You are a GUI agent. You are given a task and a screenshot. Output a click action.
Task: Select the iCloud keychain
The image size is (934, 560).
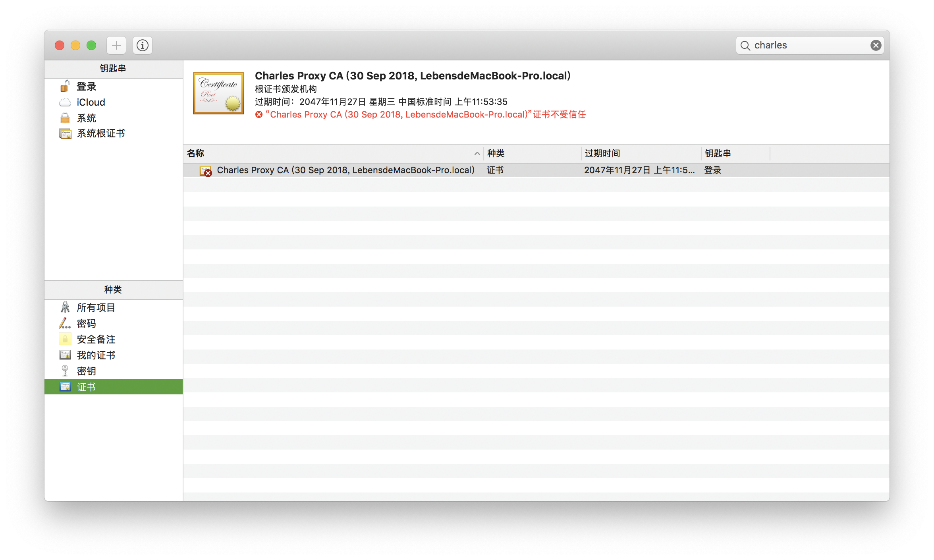[91, 102]
